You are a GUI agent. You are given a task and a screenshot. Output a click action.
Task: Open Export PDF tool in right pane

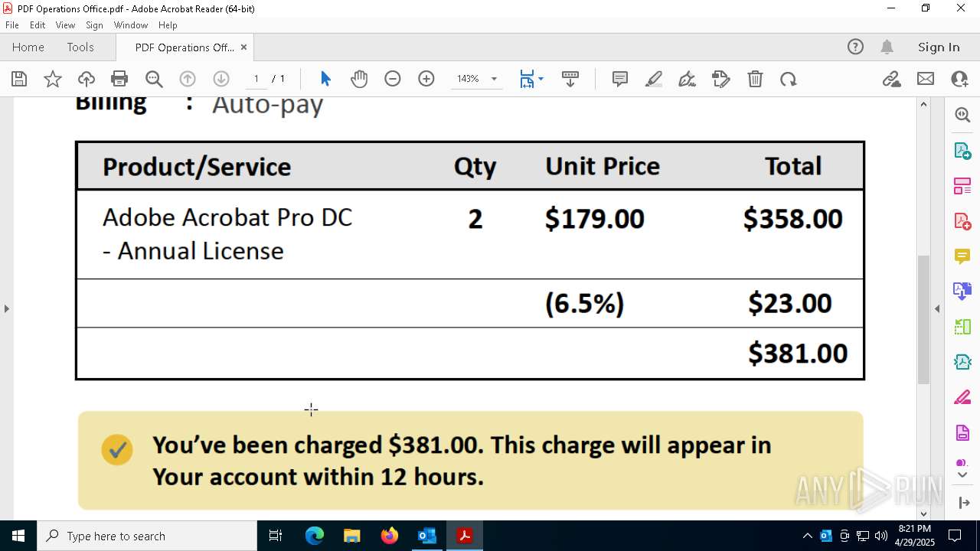(962, 151)
